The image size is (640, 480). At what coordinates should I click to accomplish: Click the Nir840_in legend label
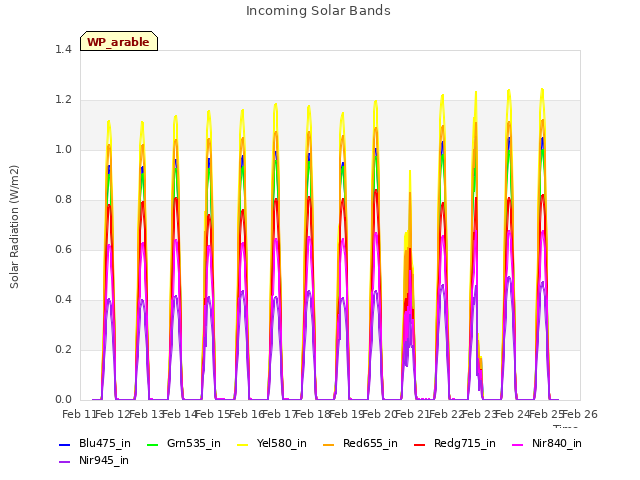(557, 443)
